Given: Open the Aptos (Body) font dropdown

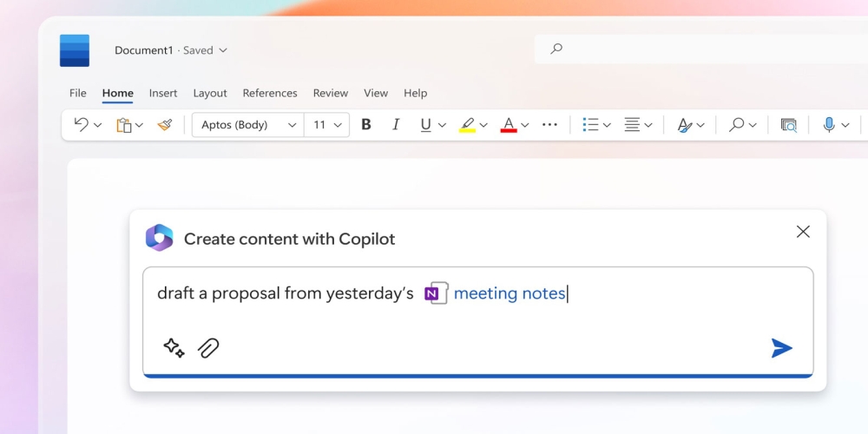Looking at the screenshot, I should tap(248, 125).
